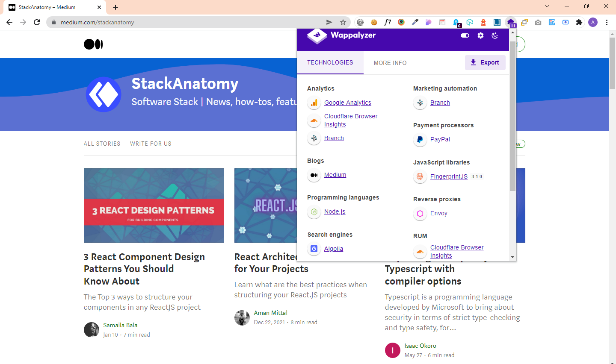Viewport: 616px width, 364px height.
Task: Expand the tab search dropdown arrow
Action: (x=547, y=6)
